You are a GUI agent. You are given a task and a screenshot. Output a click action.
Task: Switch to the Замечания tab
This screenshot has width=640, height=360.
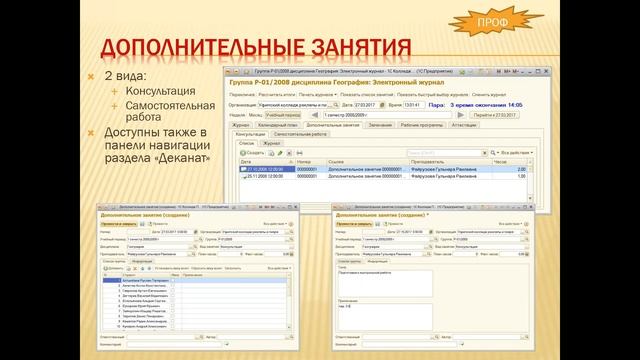[x=380, y=125]
